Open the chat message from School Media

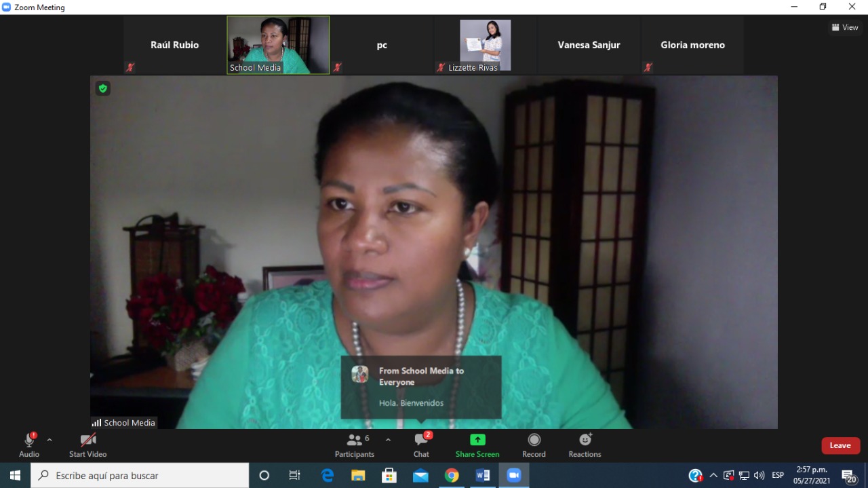(x=421, y=387)
